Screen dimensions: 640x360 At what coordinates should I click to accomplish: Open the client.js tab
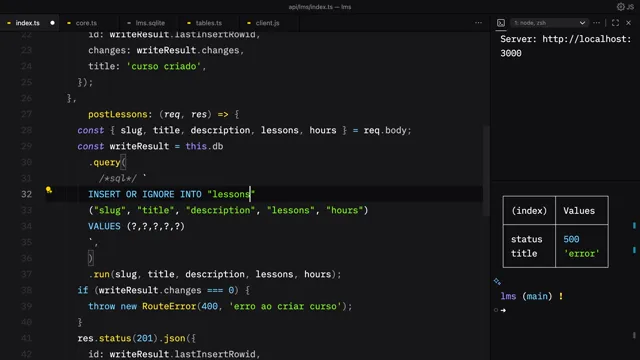(x=267, y=23)
